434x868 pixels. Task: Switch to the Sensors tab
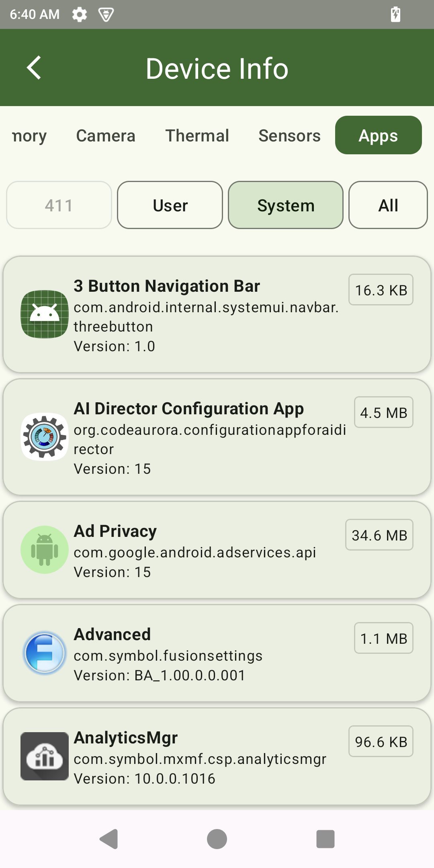pyautogui.click(x=289, y=136)
